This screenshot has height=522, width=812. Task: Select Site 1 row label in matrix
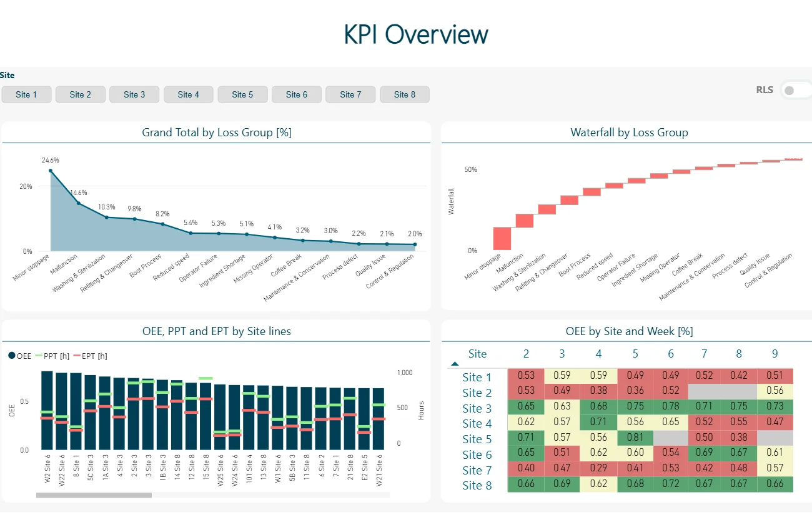[x=477, y=377]
